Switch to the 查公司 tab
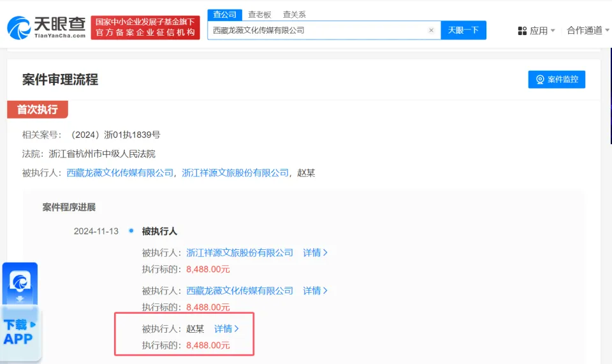The height and width of the screenshot is (364, 612). (x=224, y=15)
